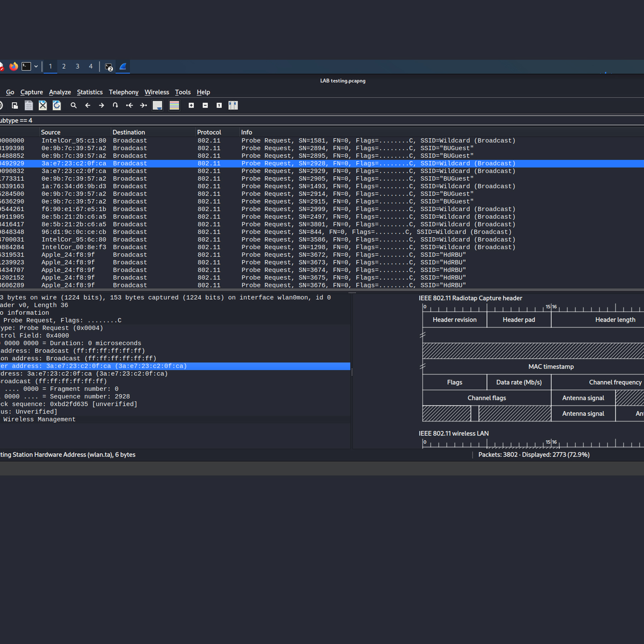Open the Find Packet search tool
644x644 pixels.
click(74, 106)
